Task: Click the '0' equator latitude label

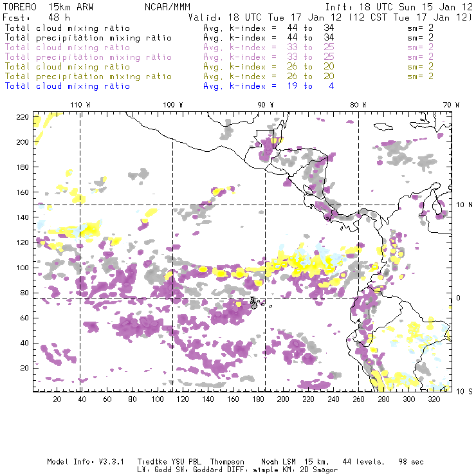Action: (x=459, y=298)
